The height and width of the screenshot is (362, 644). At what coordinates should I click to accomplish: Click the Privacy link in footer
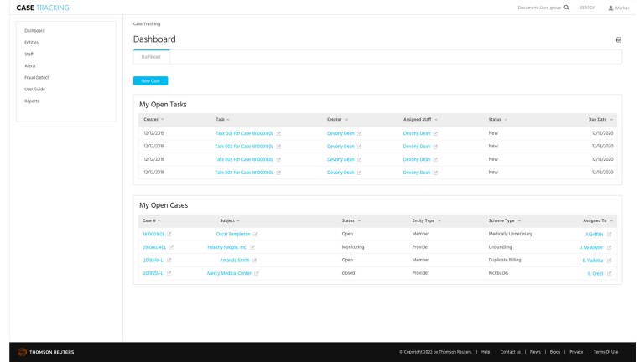pos(576,352)
